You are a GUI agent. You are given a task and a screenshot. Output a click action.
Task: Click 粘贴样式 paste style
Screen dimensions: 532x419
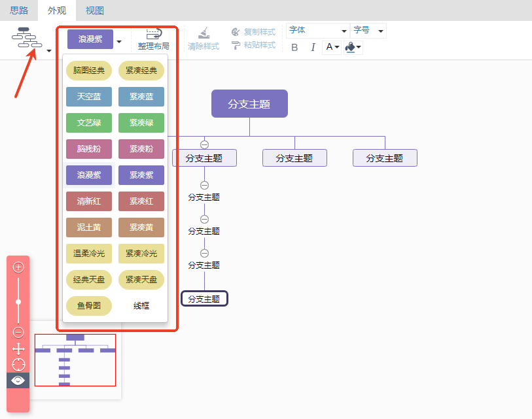253,44
